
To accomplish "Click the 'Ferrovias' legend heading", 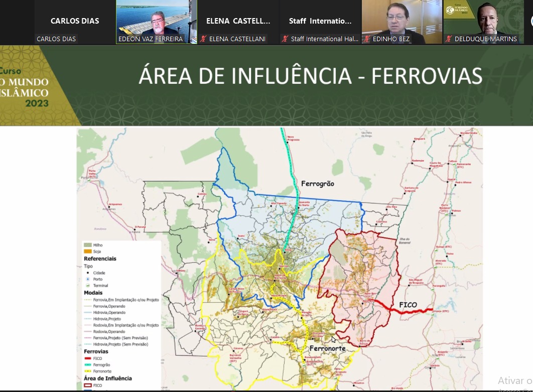I will click(x=96, y=351).
